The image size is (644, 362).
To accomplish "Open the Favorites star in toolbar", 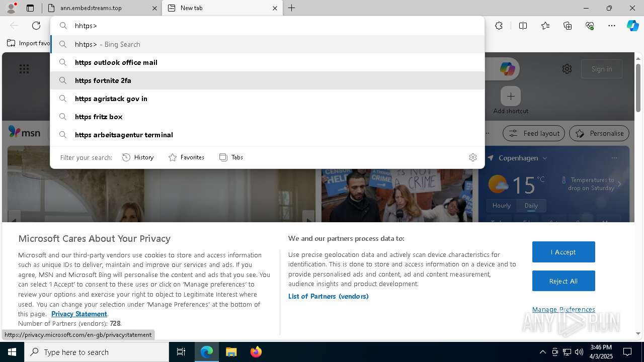I will click(x=545, y=26).
